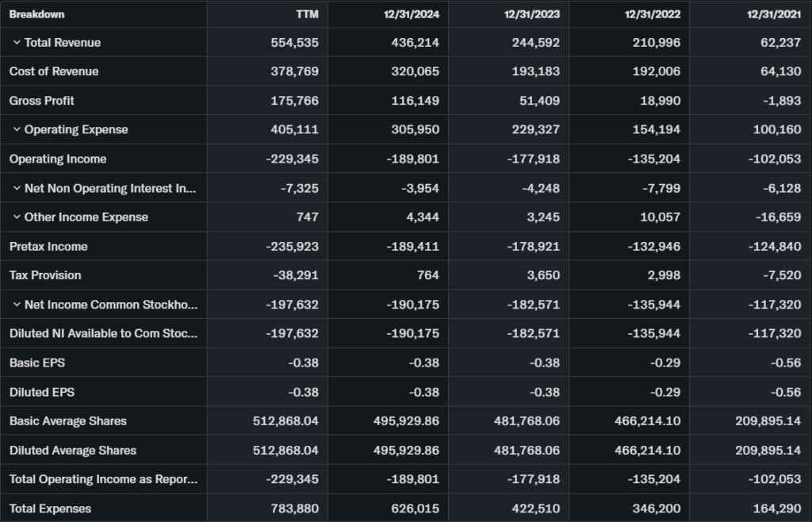The image size is (812, 522).
Task: Click the Total Expenses row label
Action: [50, 509]
